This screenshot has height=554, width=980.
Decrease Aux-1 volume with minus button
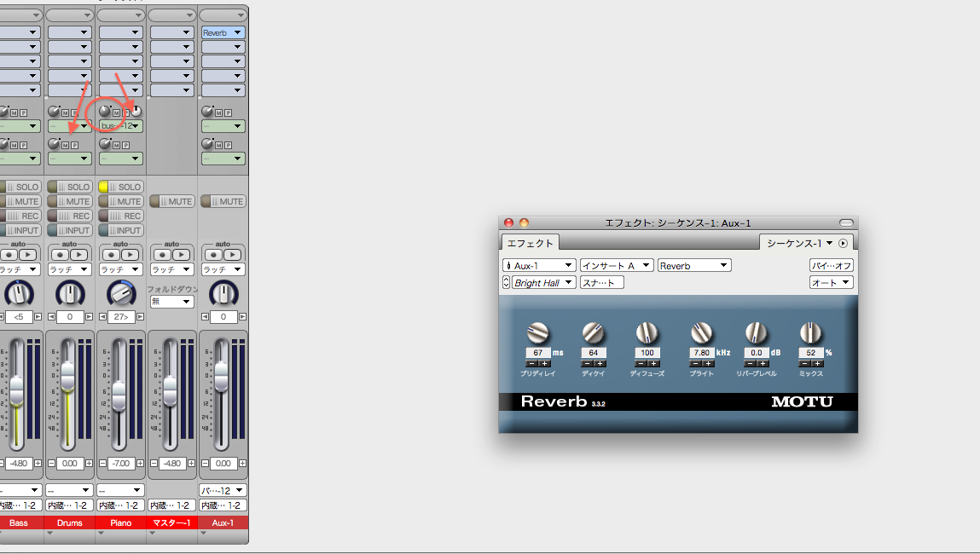click(x=205, y=464)
